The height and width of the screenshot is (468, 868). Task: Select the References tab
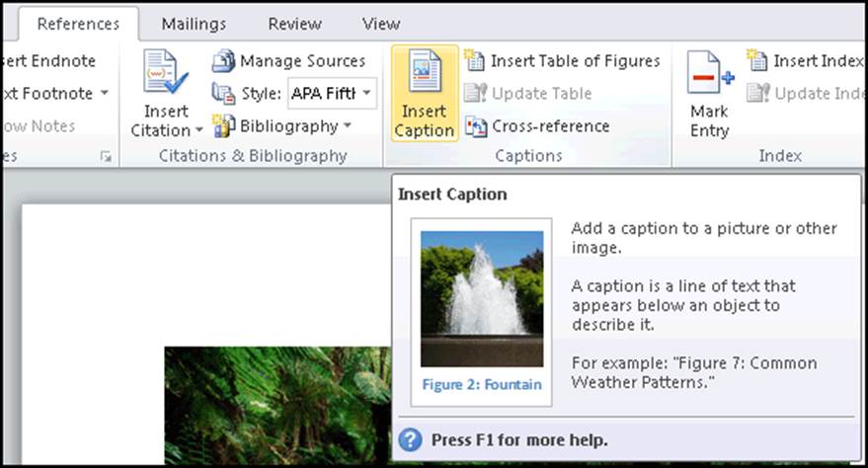pos(78,24)
